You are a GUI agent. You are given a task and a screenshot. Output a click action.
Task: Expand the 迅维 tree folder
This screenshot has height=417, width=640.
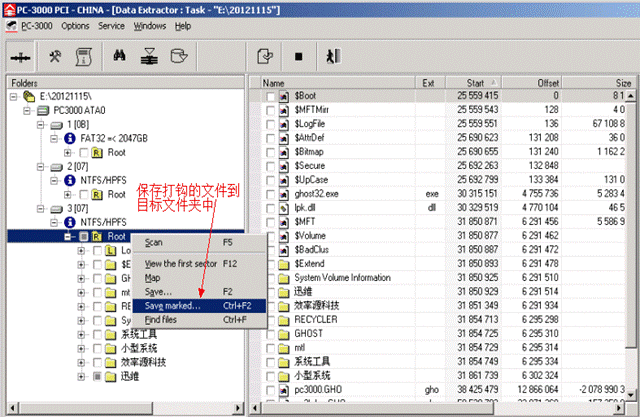coord(81,377)
